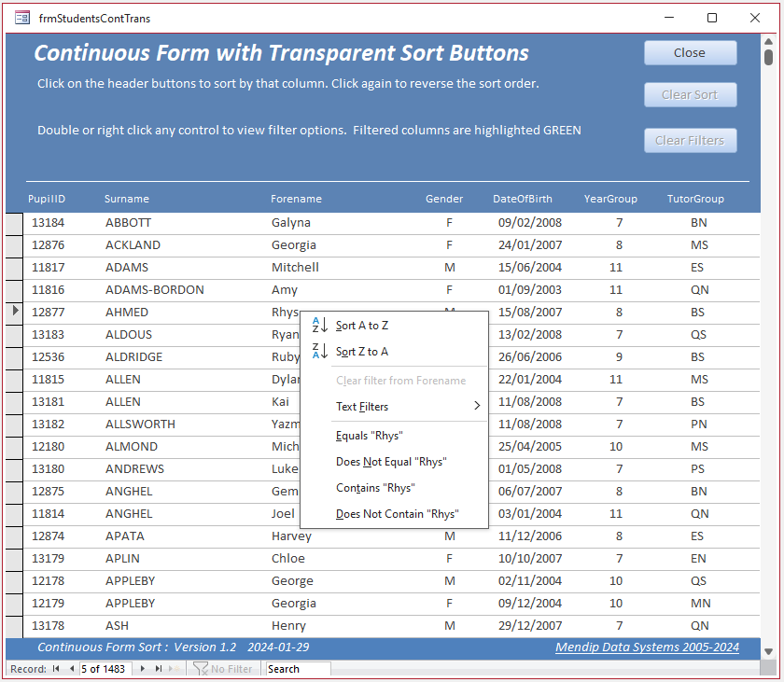Click date of birth 24/01/2007
Viewport: 784px width, 682px height.
[530, 244]
